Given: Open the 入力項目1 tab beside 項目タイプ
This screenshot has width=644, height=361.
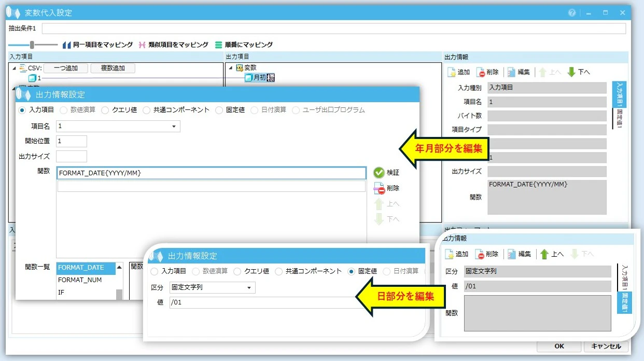Looking at the screenshot, I should pyautogui.click(x=619, y=94).
